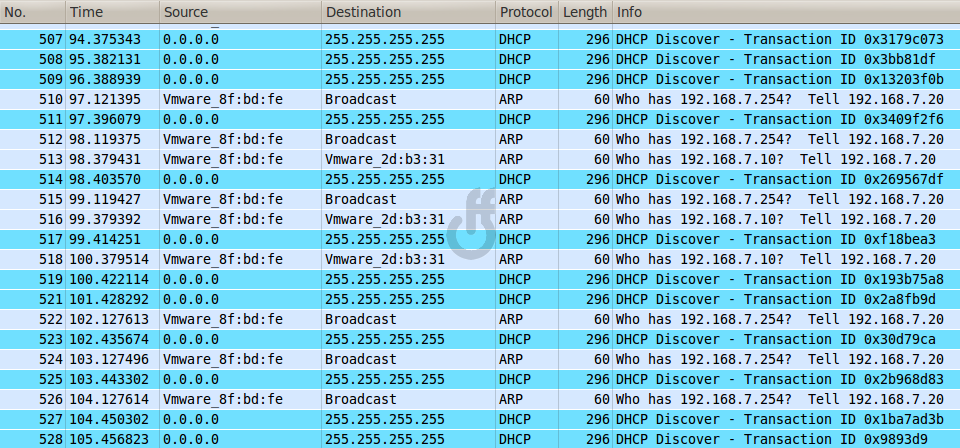Select packet 526 at time 104.127614
The width and height of the screenshot is (960, 448).
pos(480,400)
